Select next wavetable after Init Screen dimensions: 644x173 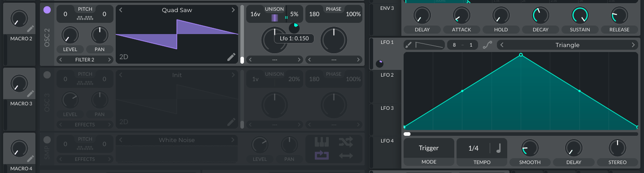click(233, 75)
